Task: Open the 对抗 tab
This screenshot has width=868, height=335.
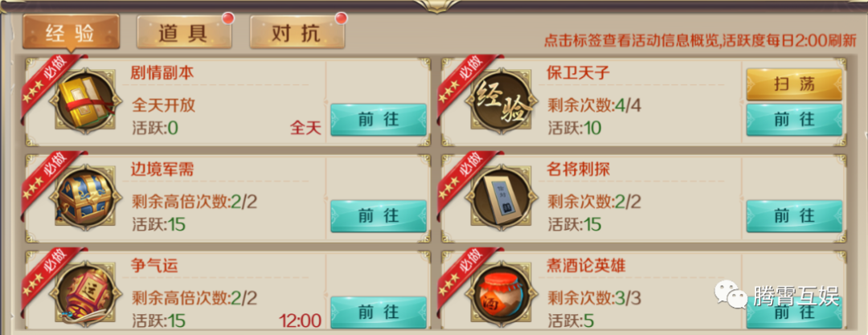Action: coord(297,33)
